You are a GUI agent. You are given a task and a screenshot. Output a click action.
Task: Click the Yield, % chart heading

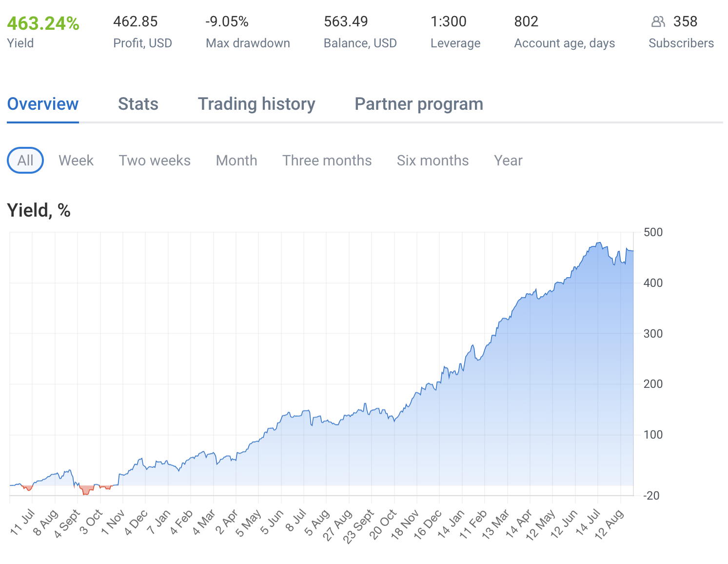(x=39, y=210)
